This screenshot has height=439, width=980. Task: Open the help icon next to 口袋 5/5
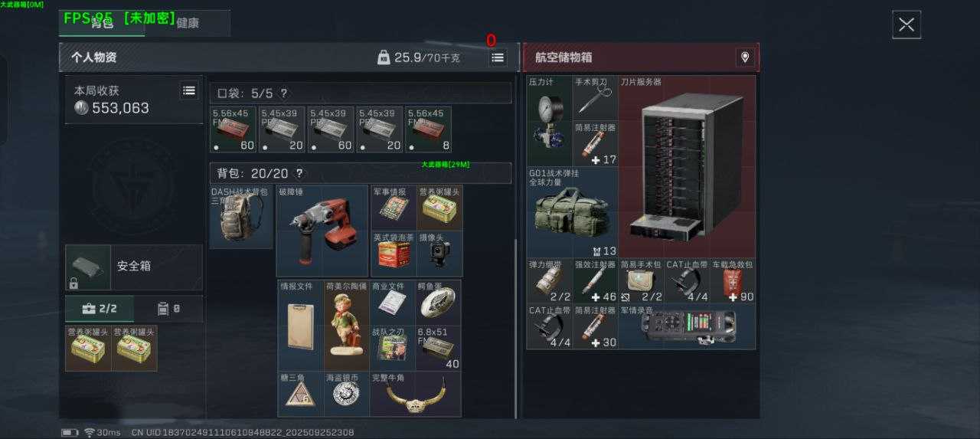(283, 93)
